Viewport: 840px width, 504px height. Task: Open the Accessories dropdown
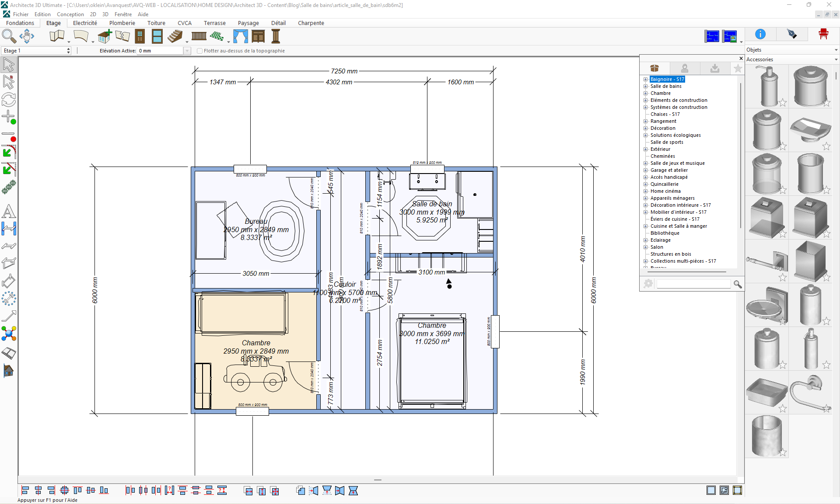[x=792, y=59]
